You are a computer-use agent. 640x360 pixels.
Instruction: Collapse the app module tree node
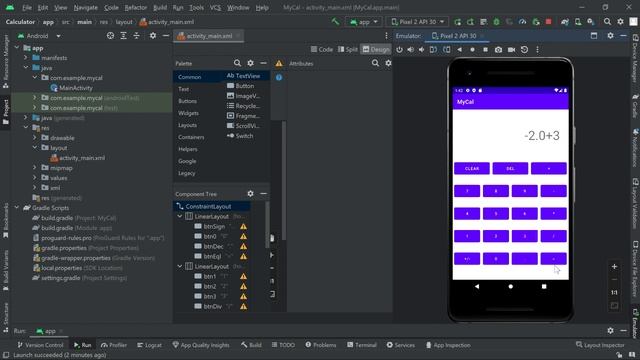(17, 48)
